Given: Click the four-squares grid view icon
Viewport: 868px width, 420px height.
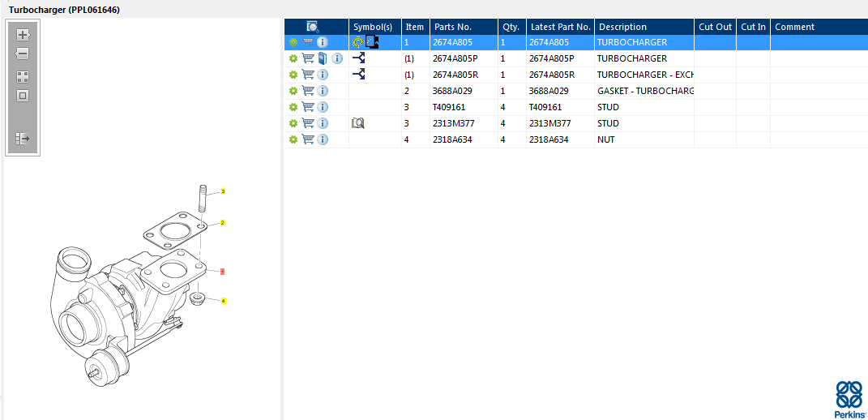Looking at the screenshot, I should (x=23, y=77).
